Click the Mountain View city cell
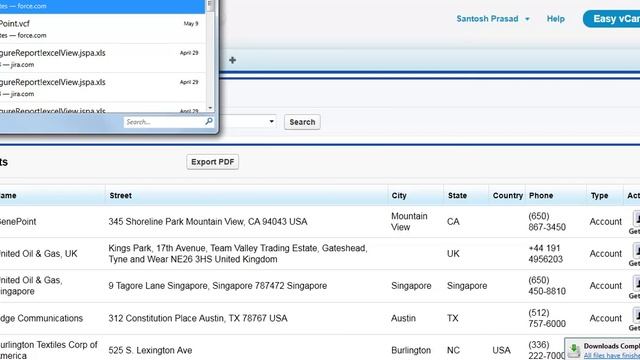The width and height of the screenshot is (640, 360). 409,221
